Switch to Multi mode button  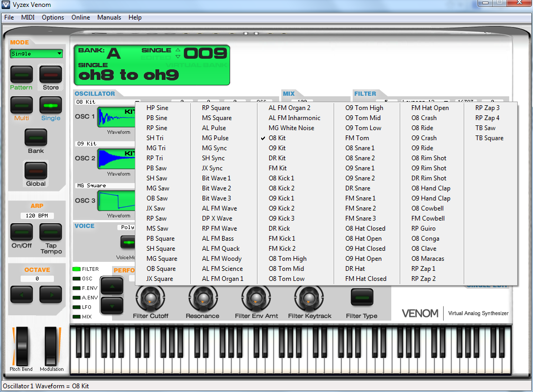[21, 105]
